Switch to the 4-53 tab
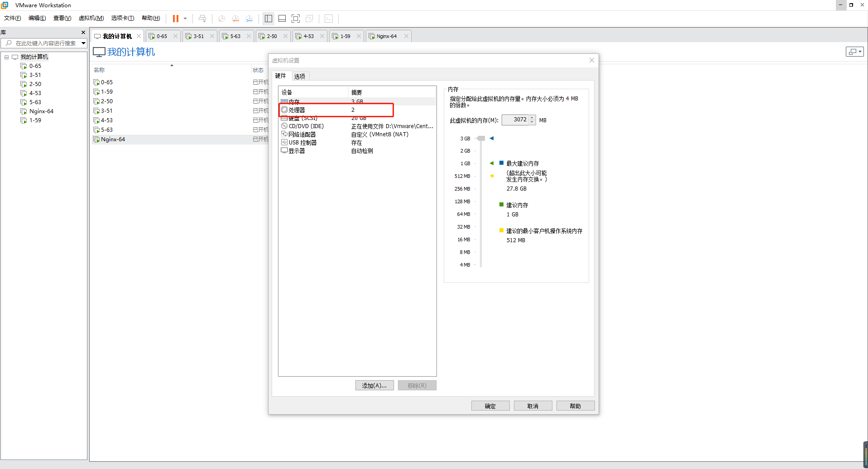The width and height of the screenshot is (868, 469). [x=308, y=36]
